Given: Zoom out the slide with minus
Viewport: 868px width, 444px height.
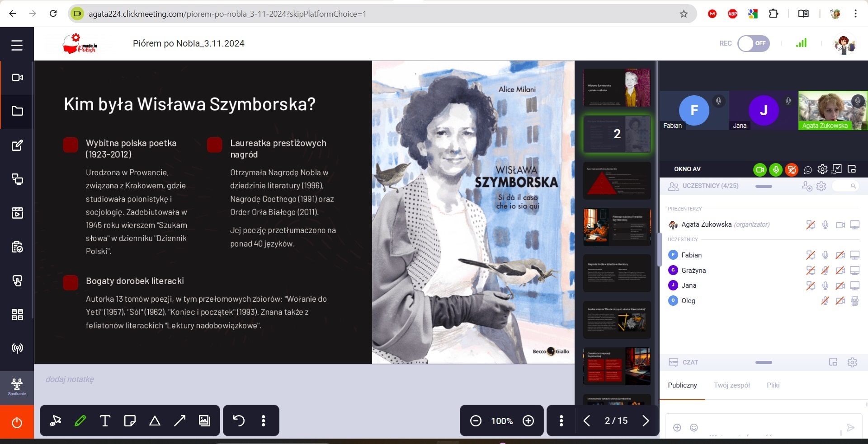Looking at the screenshot, I should pyautogui.click(x=476, y=421).
